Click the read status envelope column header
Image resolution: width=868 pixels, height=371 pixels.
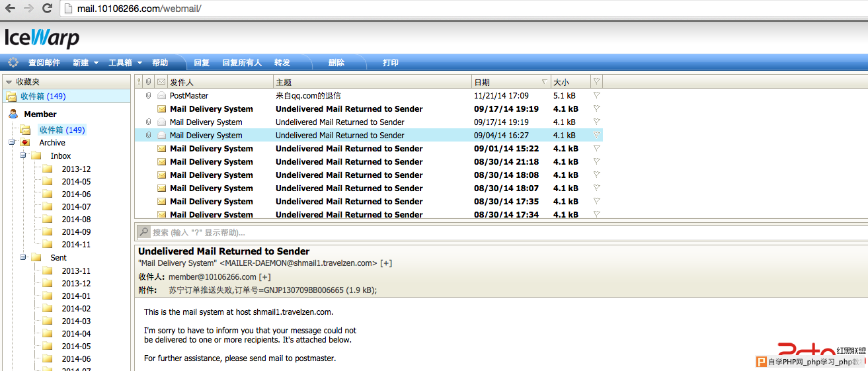(161, 82)
